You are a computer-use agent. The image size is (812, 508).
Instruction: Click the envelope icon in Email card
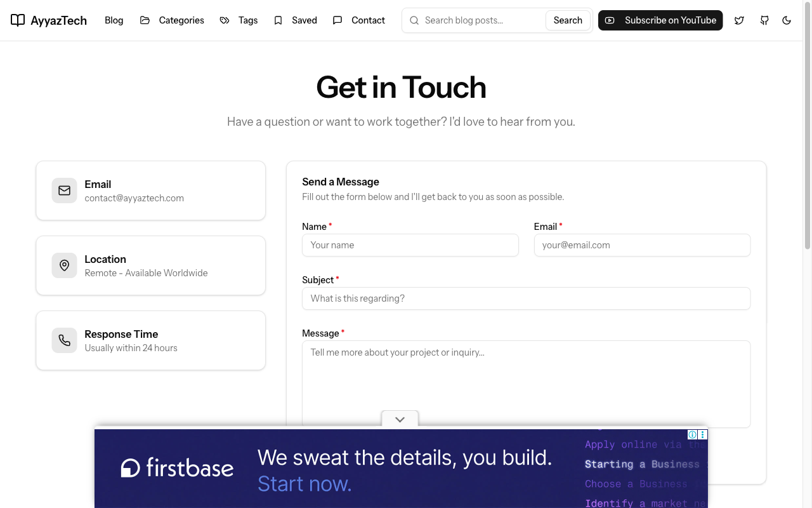click(64, 190)
